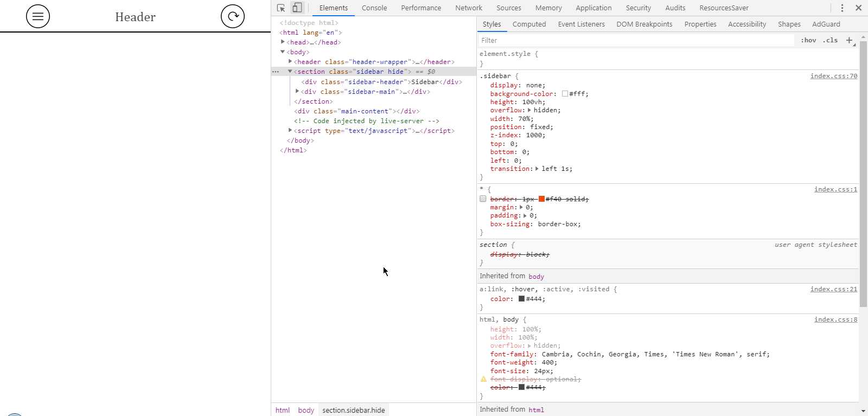
Task: Switch to the Console tab
Action: tap(374, 8)
